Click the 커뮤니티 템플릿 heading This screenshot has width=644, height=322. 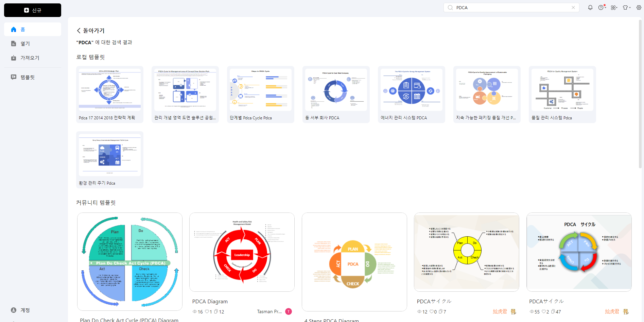coord(96,203)
